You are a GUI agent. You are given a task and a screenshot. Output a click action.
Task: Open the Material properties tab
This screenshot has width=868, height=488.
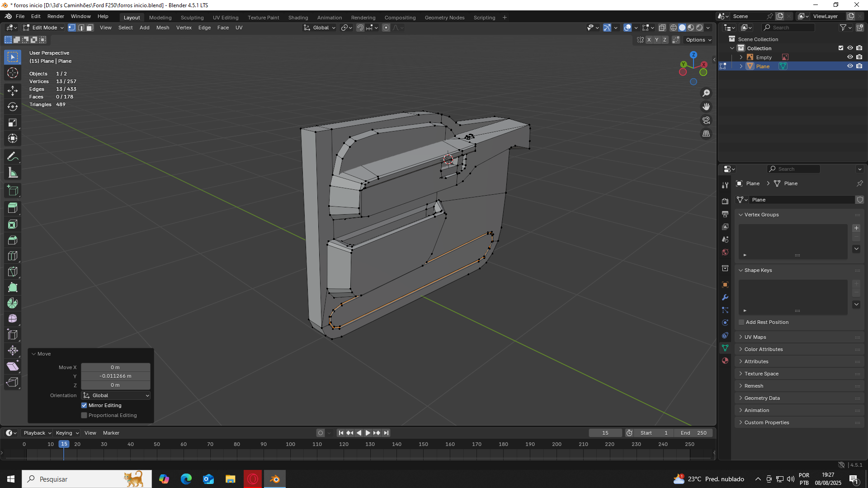[x=725, y=361]
